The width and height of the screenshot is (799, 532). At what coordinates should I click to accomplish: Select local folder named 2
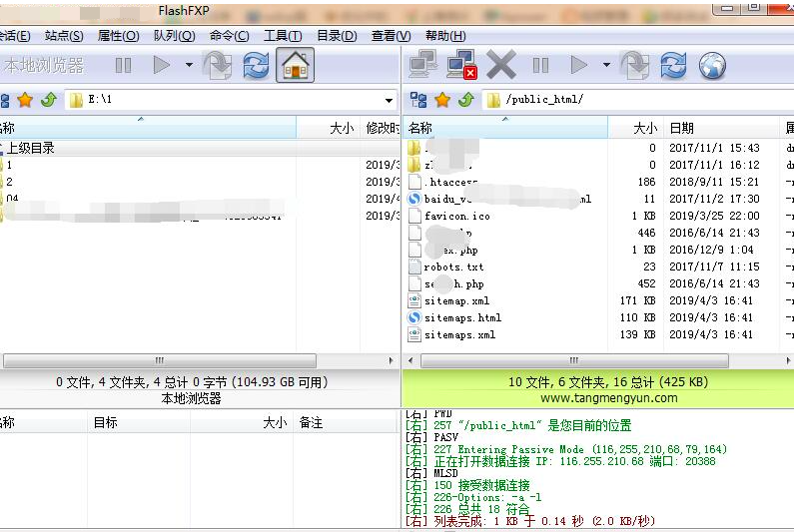click(x=9, y=182)
